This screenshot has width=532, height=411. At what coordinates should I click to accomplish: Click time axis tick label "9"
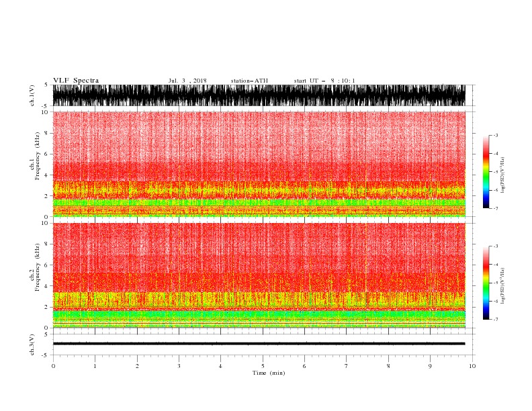[x=430, y=366]
